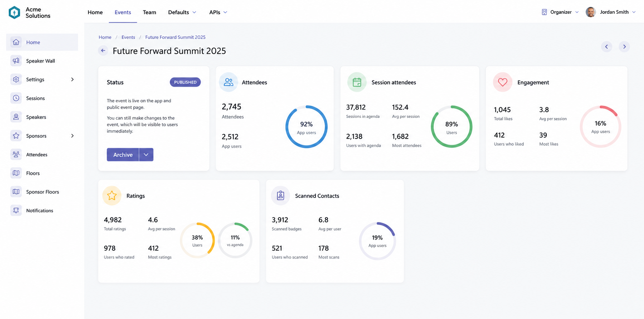Image resolution: width=644 pixels, height=319 pixels.
Task: Click the 521 Users who scanned value
Action: (x=277, y=248)
